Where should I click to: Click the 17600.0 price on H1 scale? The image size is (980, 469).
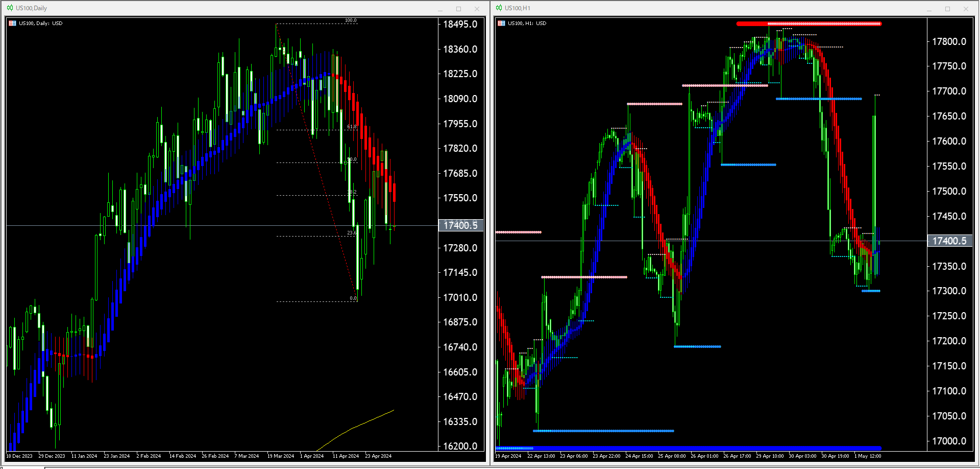coord(949,142)
